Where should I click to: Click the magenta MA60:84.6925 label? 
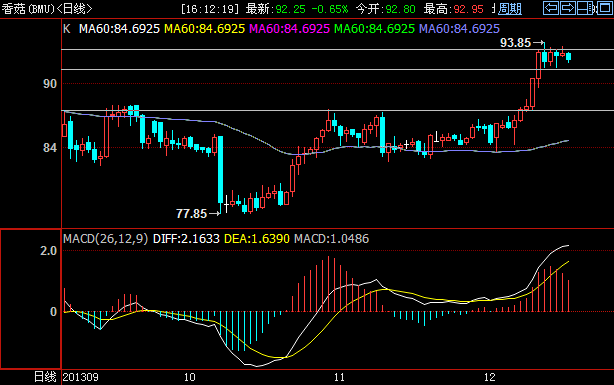pos(289,29)
